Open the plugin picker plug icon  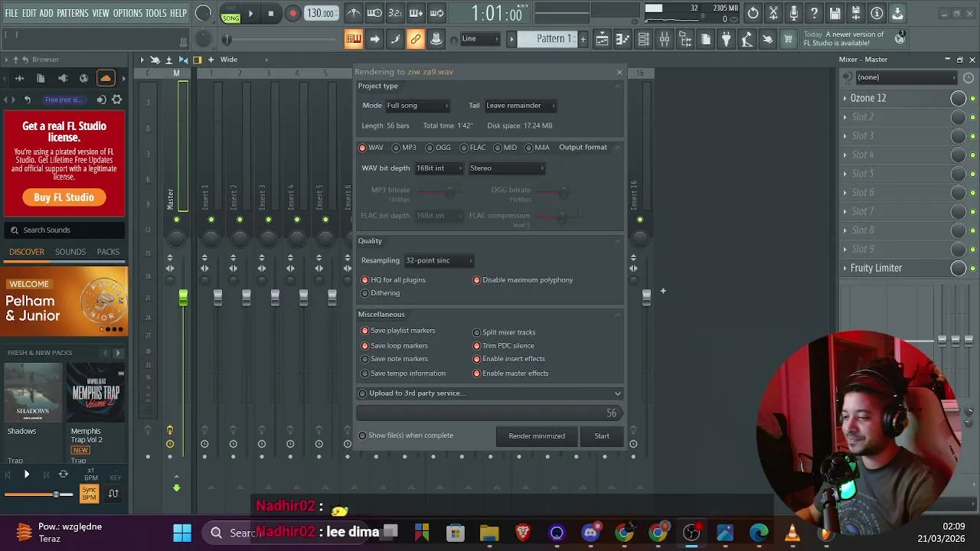pyautogui.click(x=727, y=39)
